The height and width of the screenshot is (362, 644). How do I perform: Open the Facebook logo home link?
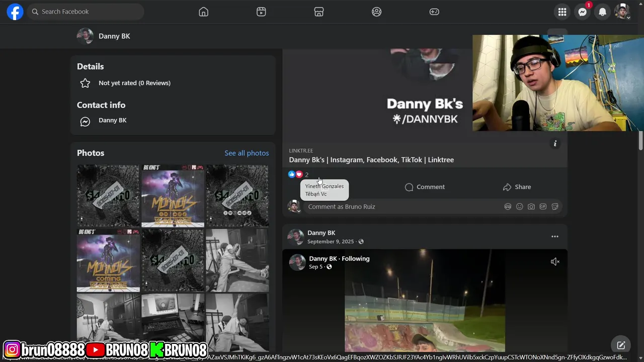point(15,12)
